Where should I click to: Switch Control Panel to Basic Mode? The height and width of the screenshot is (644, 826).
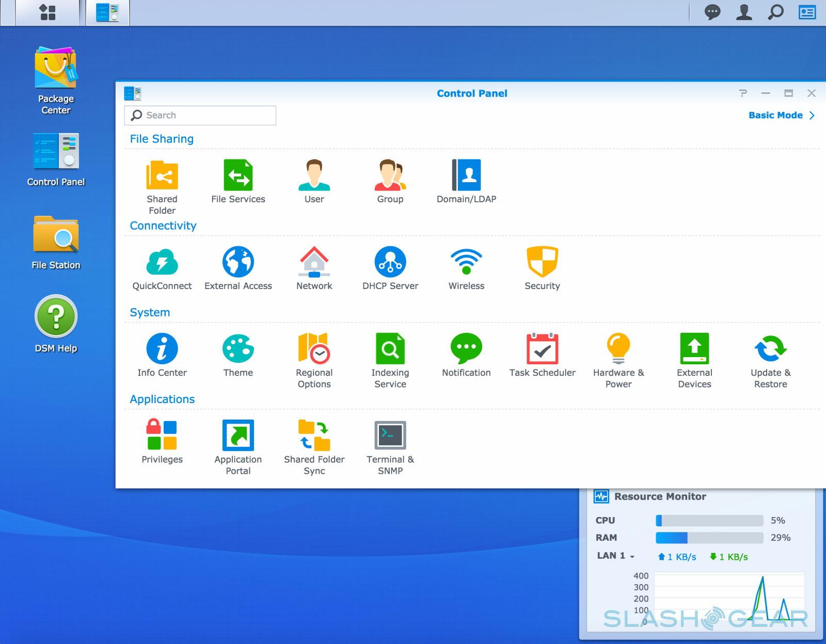[x=781, y=115]
